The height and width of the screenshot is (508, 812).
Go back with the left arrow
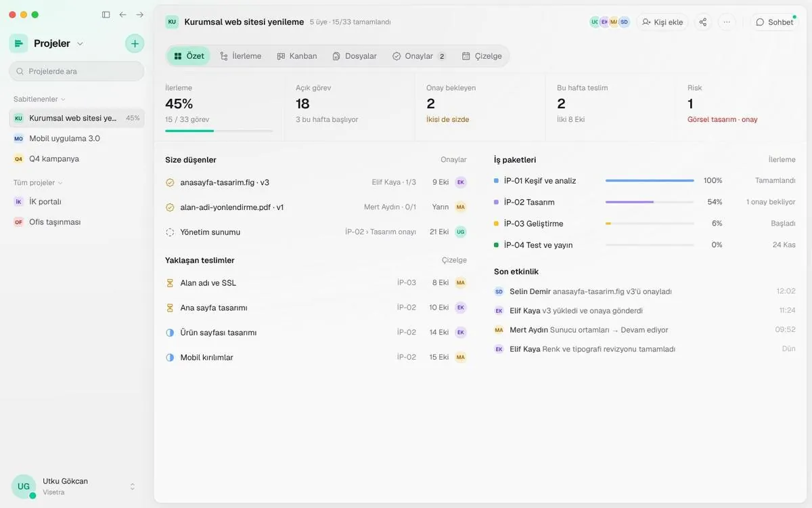[122, 14]
